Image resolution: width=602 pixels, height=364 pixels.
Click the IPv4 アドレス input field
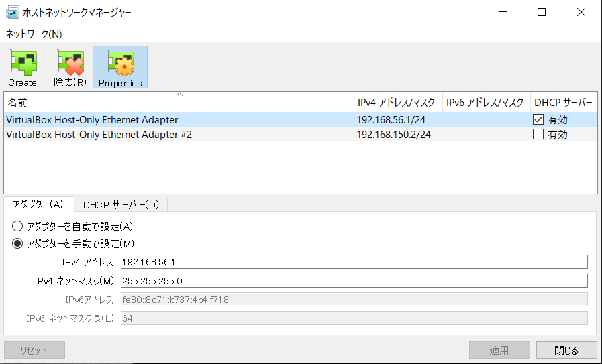[354, 262]
